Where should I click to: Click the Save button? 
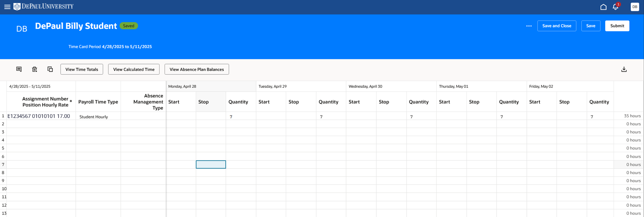coord(590,26)
